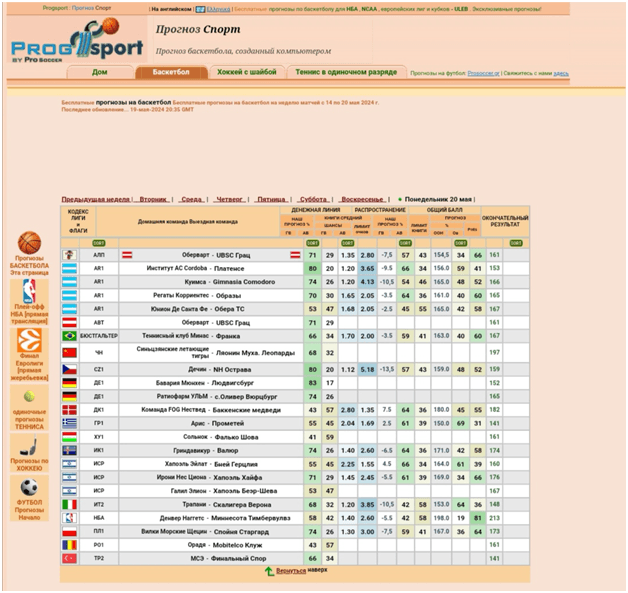Screen dimensions: 628x593
Task: Open Теннис в одиночном разряде tab
Action: pyautogui.click(x=346, y=72)
